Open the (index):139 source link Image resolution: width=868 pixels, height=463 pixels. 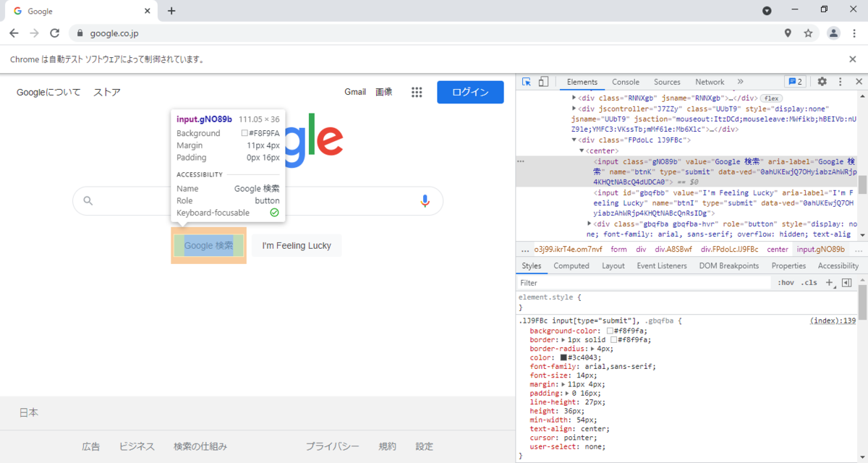[833, 320]
